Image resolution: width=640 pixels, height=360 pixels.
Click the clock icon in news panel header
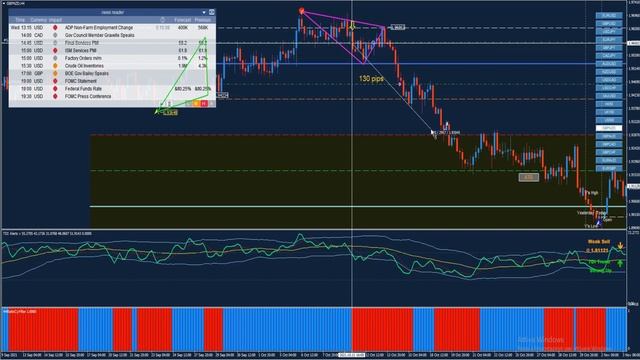[162, 20]
